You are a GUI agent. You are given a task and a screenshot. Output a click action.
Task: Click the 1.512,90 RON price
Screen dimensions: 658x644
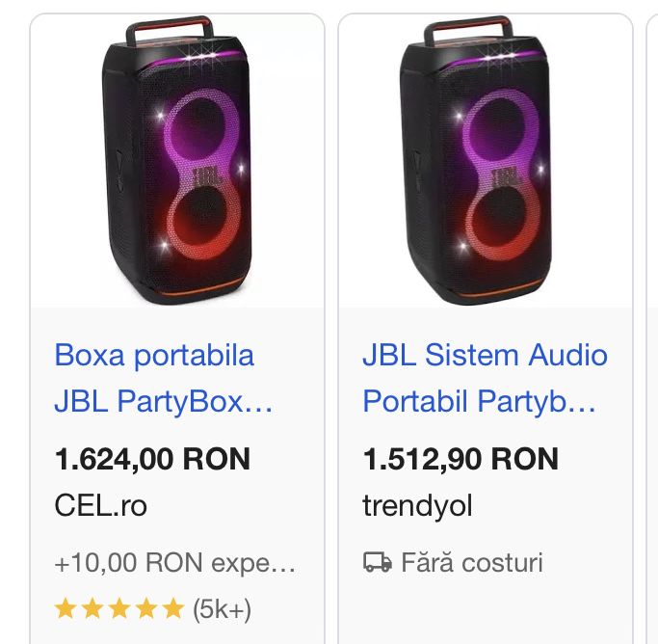click(461, 459)
